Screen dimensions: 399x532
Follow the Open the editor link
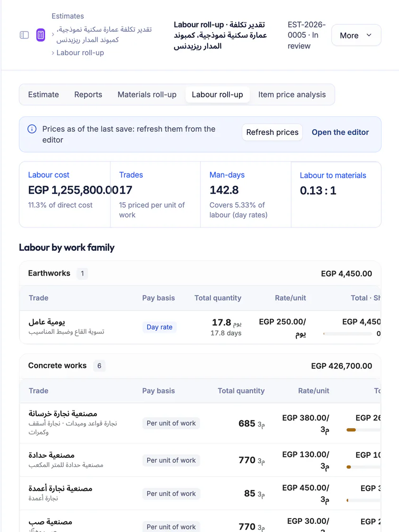tap(340, 133)
